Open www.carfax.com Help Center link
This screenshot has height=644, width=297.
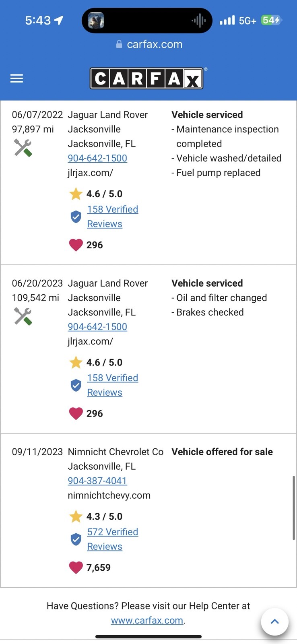coord(147,620)
